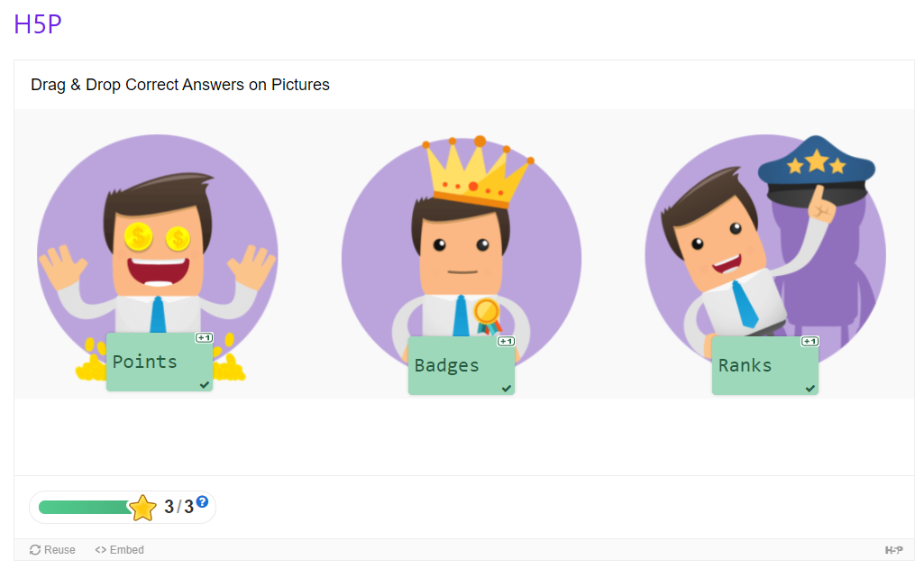The image size is (924, 569).
Task: Click the man with coin eyes picture
Action: pyautogui.click(x=157, y=243)
